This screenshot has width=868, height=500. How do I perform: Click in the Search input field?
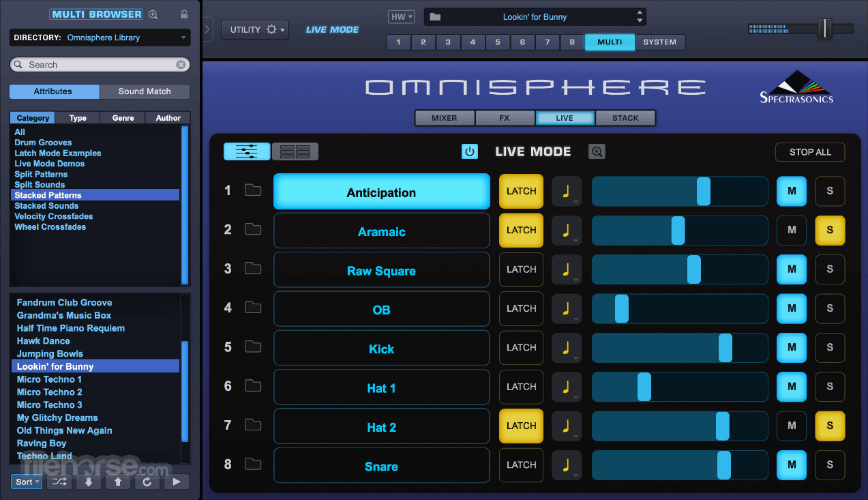[100, 65]
